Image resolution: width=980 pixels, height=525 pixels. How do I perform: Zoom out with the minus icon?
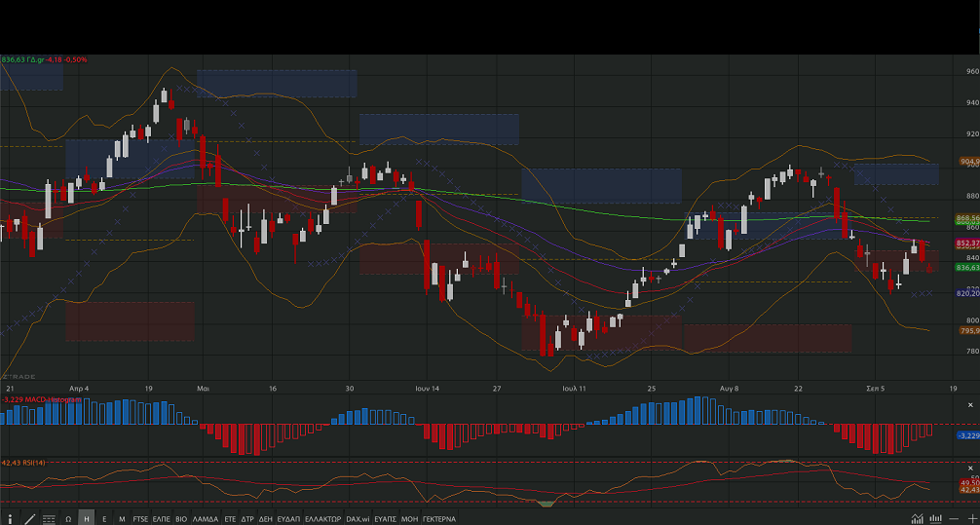click(x=954, y=519)
